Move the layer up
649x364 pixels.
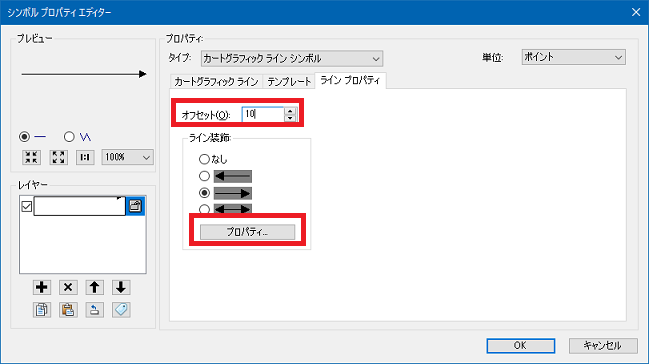[94, 287]
